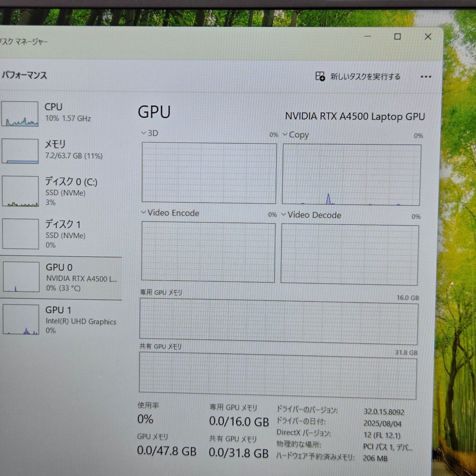The image size is (476, 476).
Task: Click shared GPU memory value 0.0/31.8 GB
Action: (239, 453)
